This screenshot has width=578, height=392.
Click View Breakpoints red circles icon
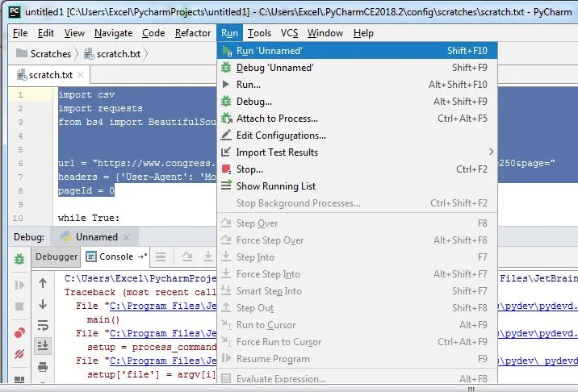(19, 332)
